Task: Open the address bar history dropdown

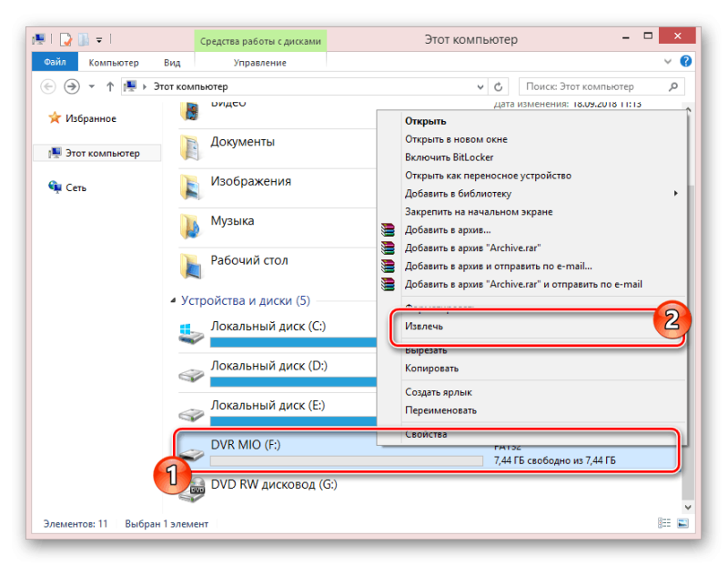Action: click(x=480, y=86)
